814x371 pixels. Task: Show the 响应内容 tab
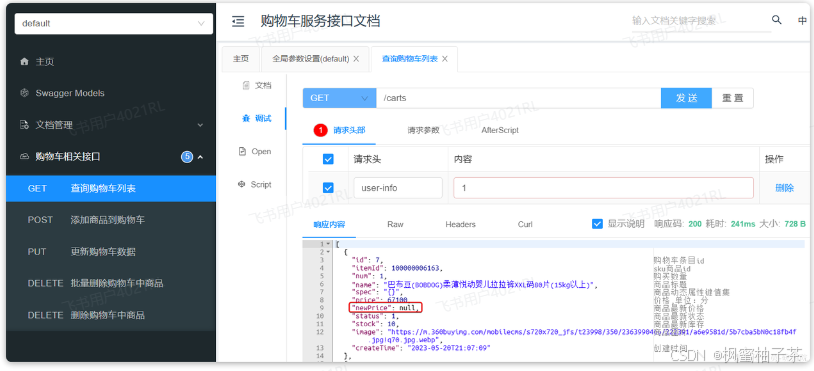329,224
